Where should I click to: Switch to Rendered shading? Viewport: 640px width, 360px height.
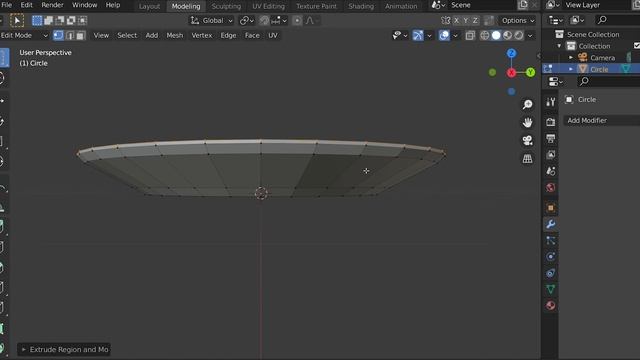coord(519,36)
